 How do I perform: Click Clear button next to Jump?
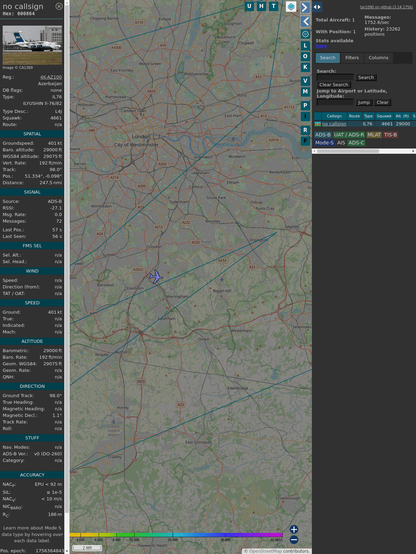[382, 102]
